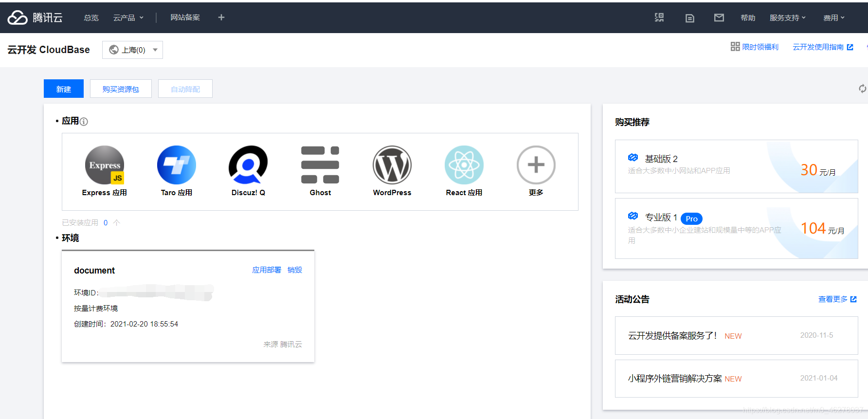
Task: Open the mail messages icon
Action: (x=719, y=18)
